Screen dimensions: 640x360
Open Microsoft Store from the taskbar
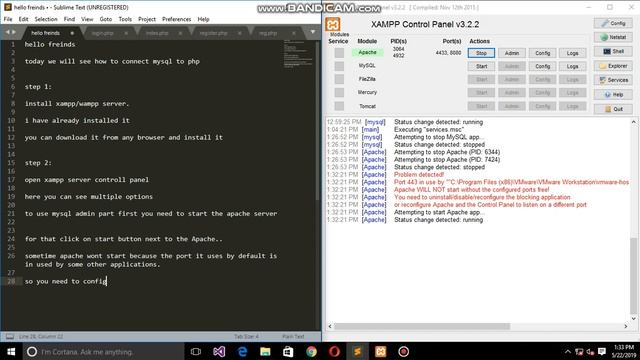[x=288, y=351]
